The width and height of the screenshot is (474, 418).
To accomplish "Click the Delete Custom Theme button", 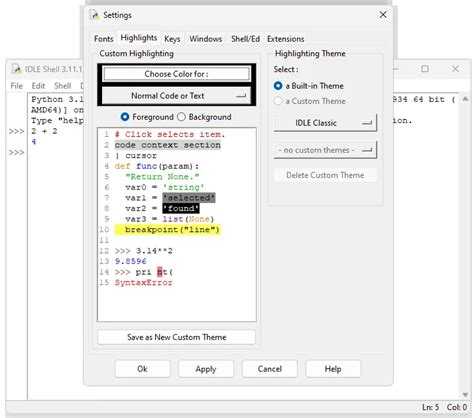I will click(x=325, y=175).
